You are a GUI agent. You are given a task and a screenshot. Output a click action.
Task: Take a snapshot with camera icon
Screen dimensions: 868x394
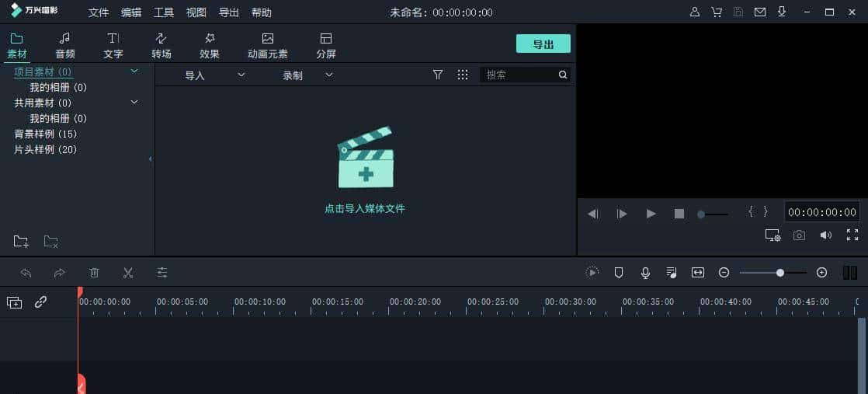(799, 235)
